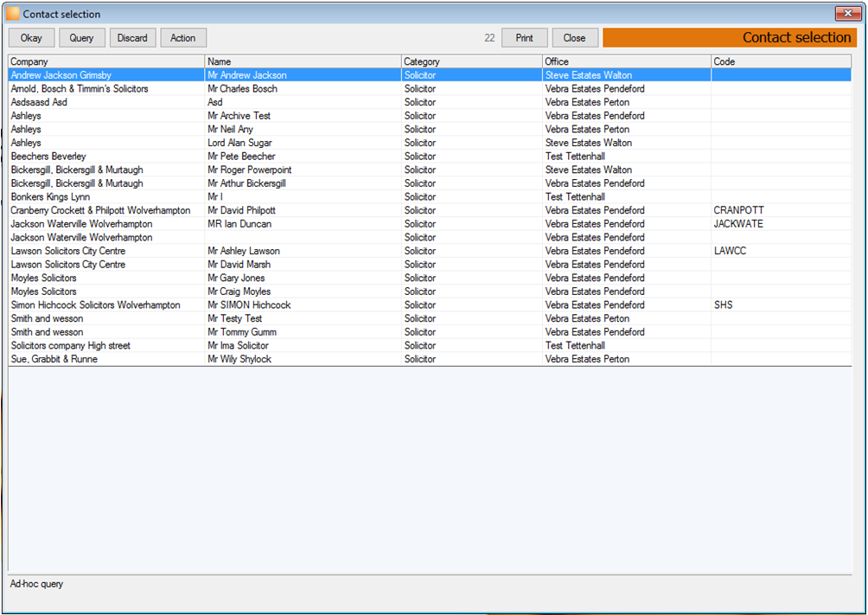
Task: Sort by the Office column header
Action: coord(627,61)
